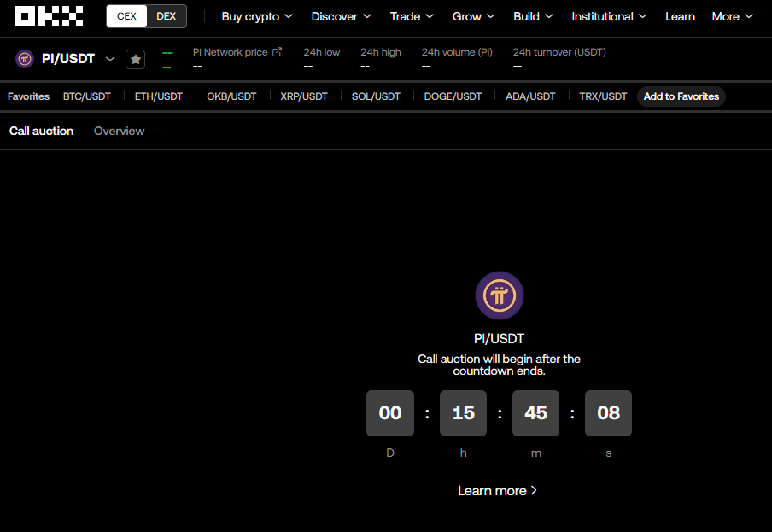Expand the Institutional dropdown
This screenshot has width=772, height=532.
pyautogui.click(x=609, y=16)
